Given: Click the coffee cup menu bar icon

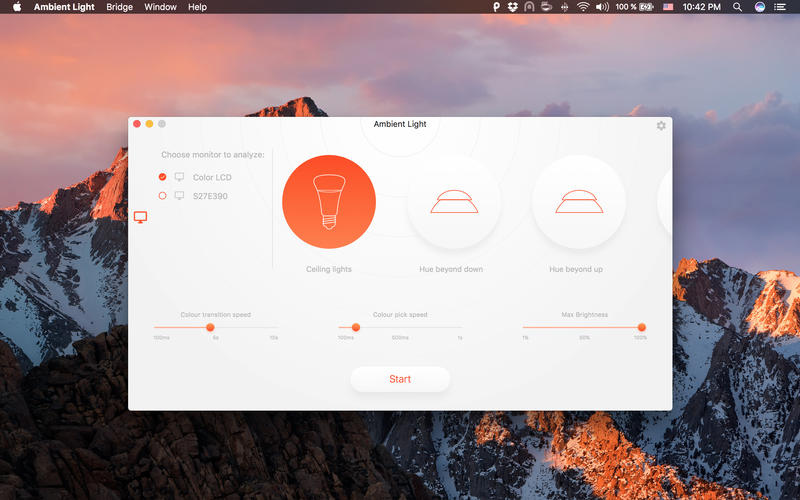Looking at the screenshot, I should tap(546, 7).
